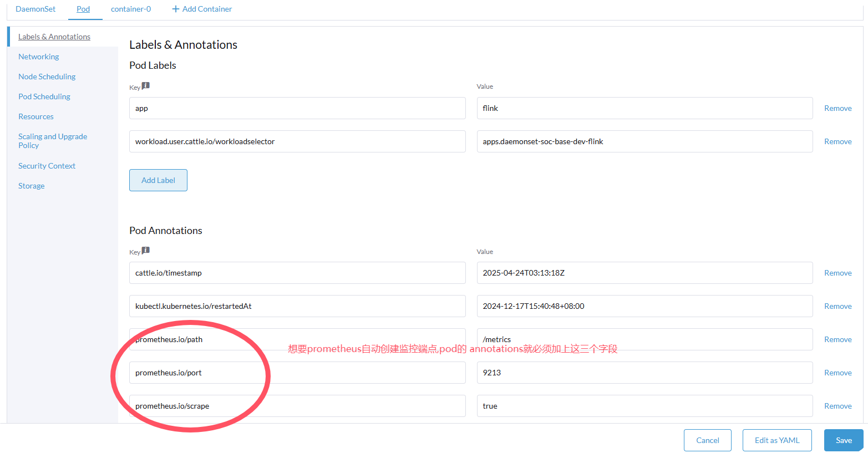Open Labels & Annotations section
Screen dimensions: 868x453
54,37
